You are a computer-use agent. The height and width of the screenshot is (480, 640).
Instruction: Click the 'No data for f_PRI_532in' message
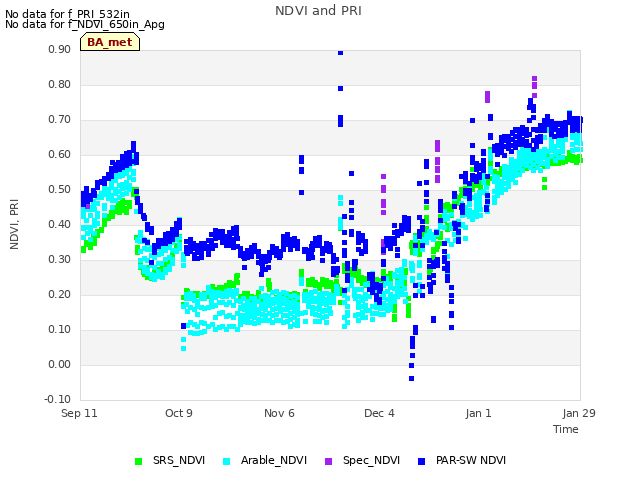[67, 14]
